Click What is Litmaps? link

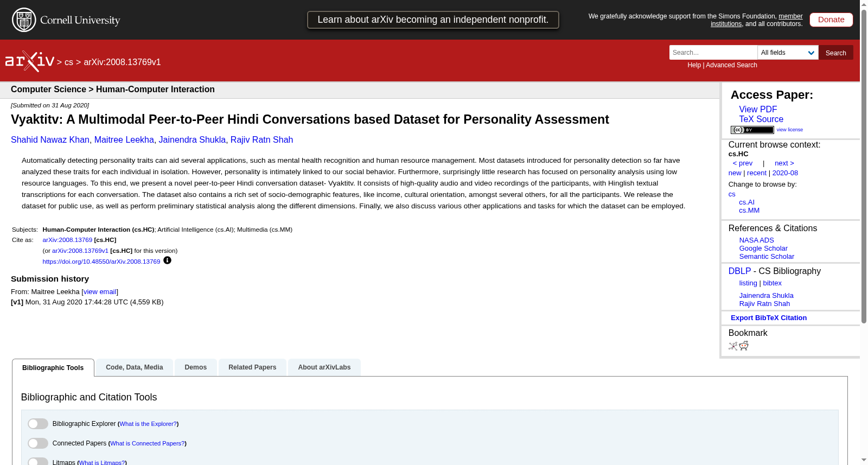click(x=102, y=462)
